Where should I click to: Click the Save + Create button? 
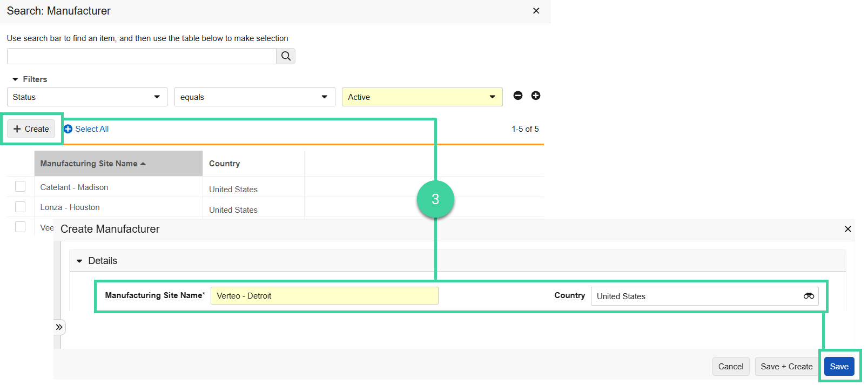(786, 367)
